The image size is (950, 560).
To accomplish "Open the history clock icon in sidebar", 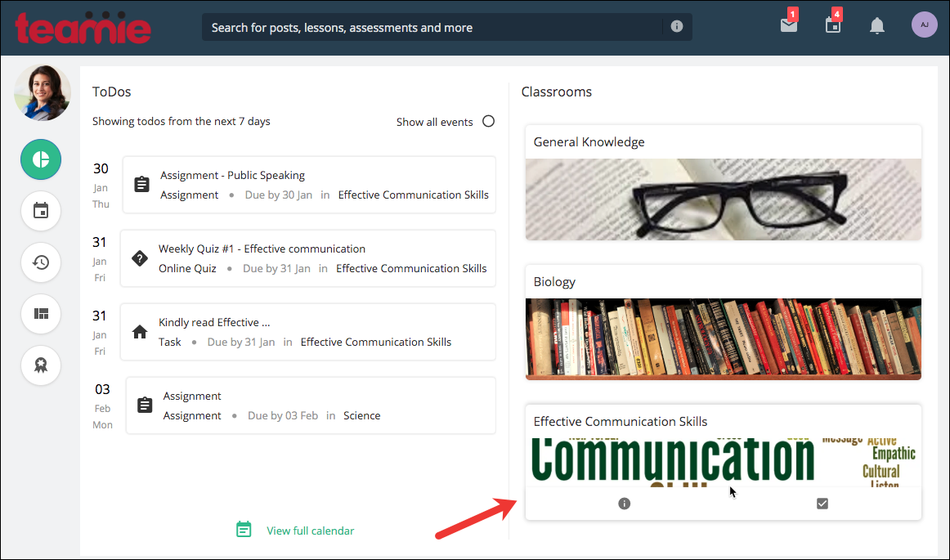I will 41,262.
